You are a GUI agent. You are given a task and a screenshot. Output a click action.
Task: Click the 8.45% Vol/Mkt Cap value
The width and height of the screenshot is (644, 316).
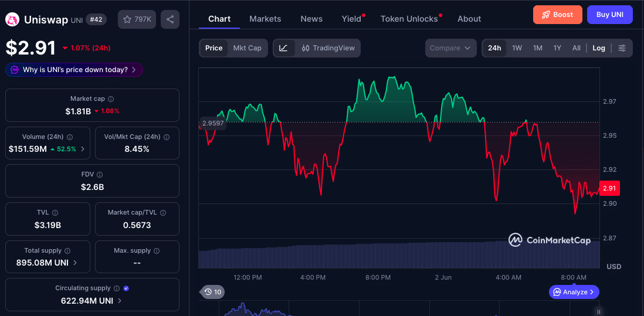pyautogui.click(x=137, y=149)
